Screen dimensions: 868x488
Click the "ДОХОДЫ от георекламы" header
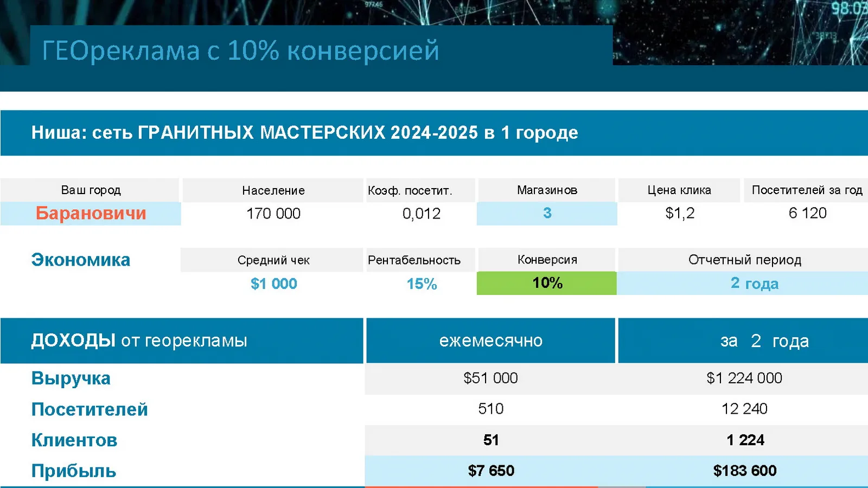pyautogui.click(x=139, y=341)
